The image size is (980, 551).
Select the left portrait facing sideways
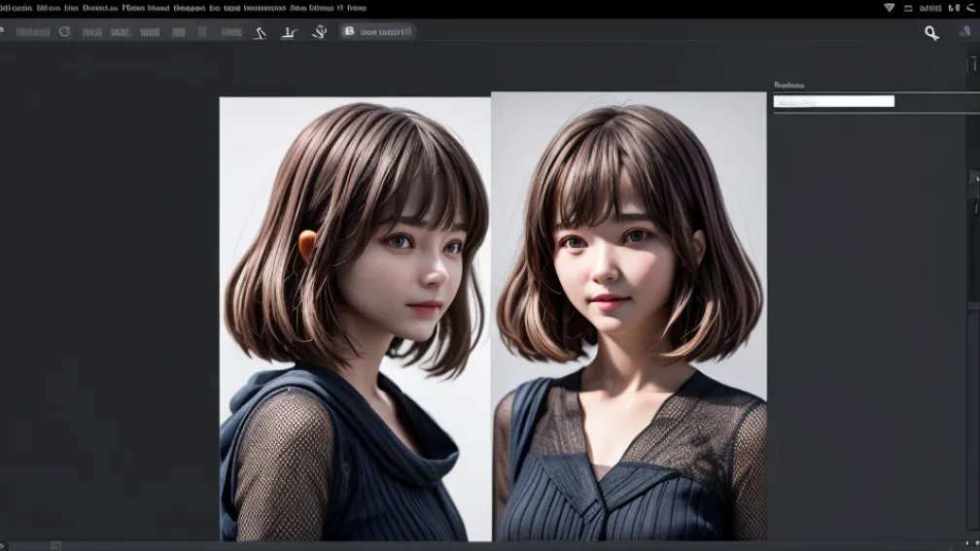[x=355, y=319]
